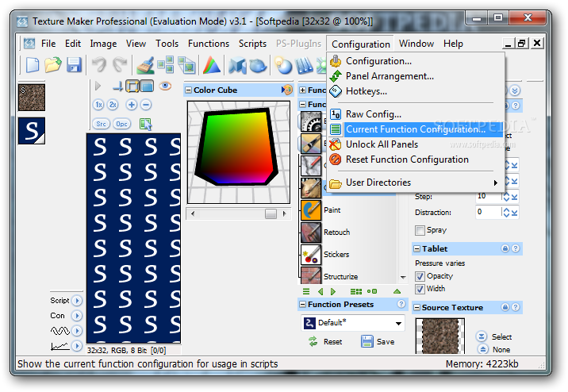Expand the Con side panel

pyautogui.click(x=77, y=316)
